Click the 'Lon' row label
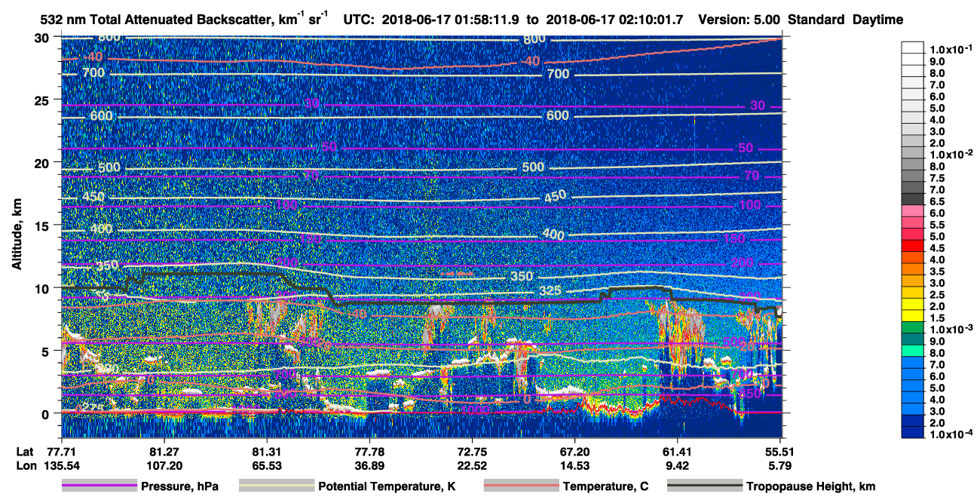This screenshot has height=503, width=980. (26, 465)
